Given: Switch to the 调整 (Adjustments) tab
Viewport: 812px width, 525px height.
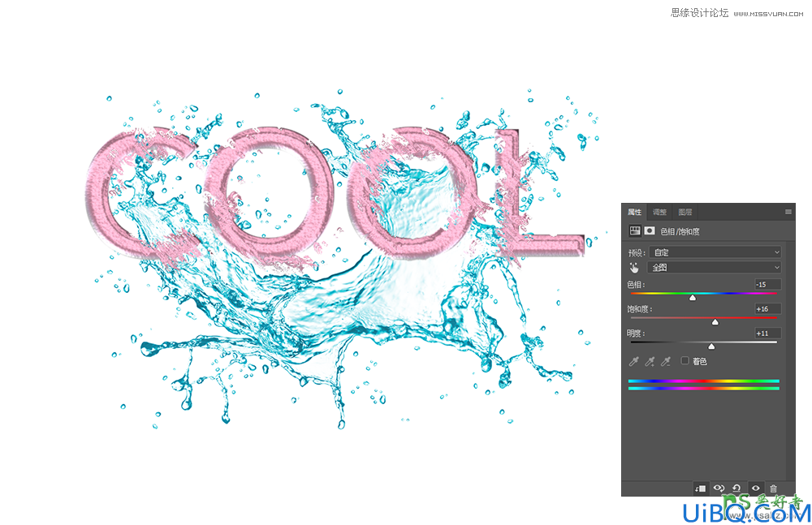Looking at the screenshot, I should (x=659, y=212).
